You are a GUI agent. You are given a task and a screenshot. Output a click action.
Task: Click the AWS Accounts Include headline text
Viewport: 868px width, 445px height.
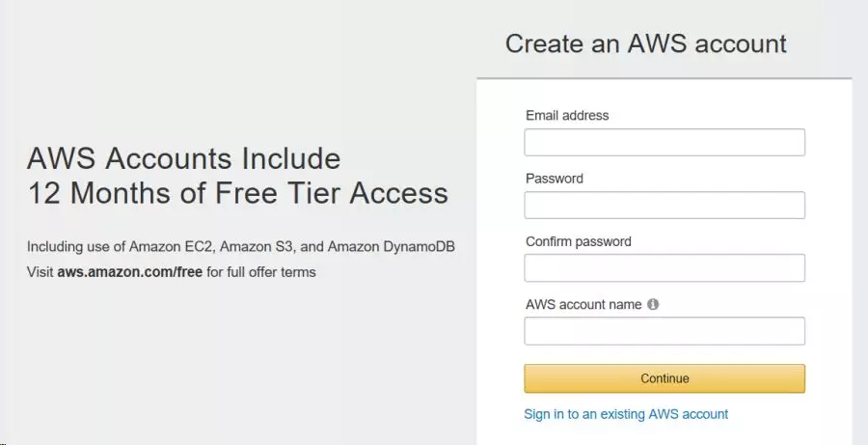[x=183, y=158]
